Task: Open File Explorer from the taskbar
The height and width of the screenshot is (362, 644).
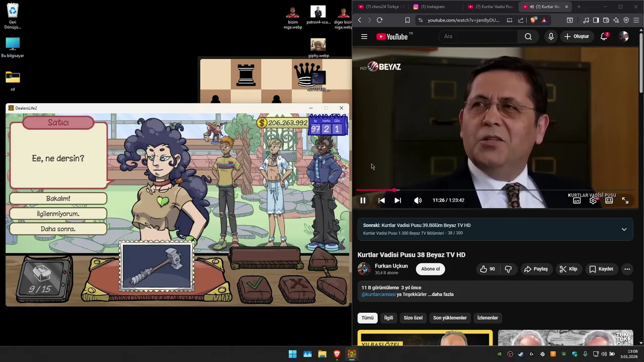Action: click(322, 354)
